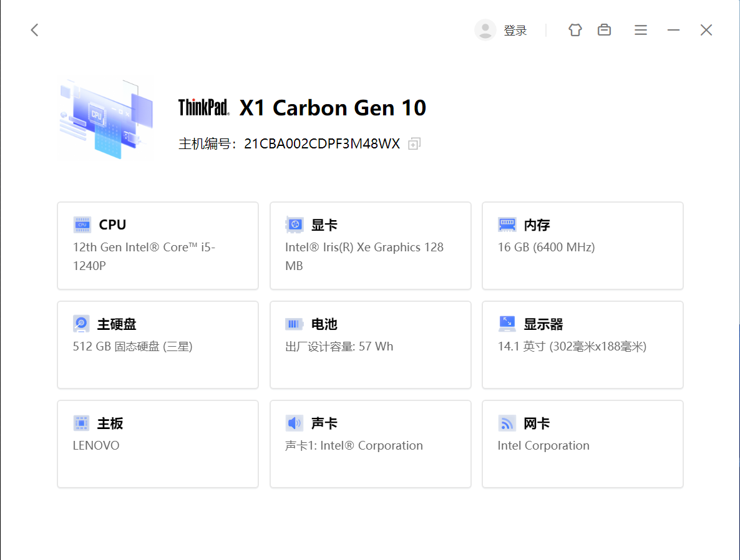Click the 主板 motherboard icon
This screenshot has width=740, height=560.
click(81, 423)
